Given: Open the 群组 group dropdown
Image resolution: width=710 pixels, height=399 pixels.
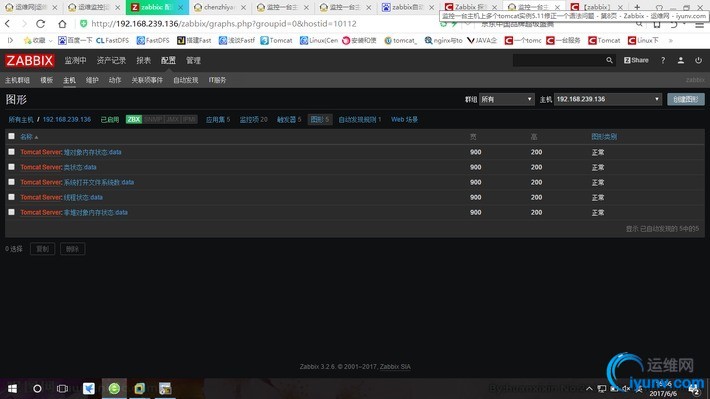Looking at the screenshot, I should pos(507,99).
